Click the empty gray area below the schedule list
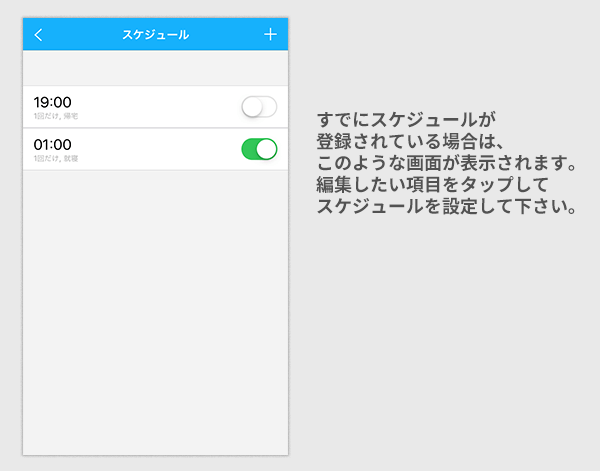 [x=155, y=310]
